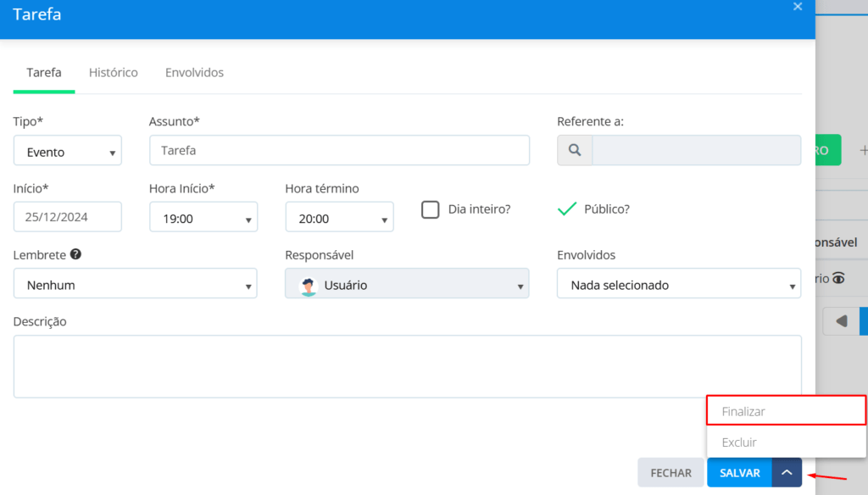Click the magnifier icon in Referente a
This screenshot has width=868, height=495.
click(x=575, y=150)
